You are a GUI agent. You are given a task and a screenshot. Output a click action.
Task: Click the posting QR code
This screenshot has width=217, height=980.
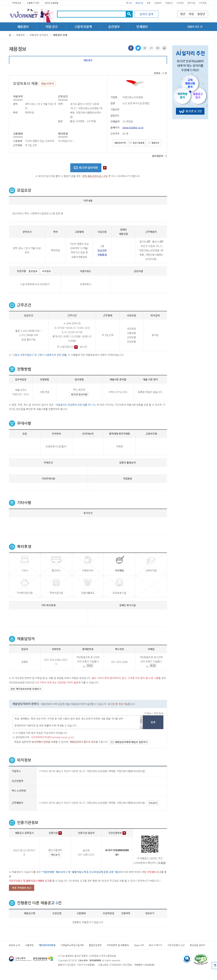tap(150, 844)
